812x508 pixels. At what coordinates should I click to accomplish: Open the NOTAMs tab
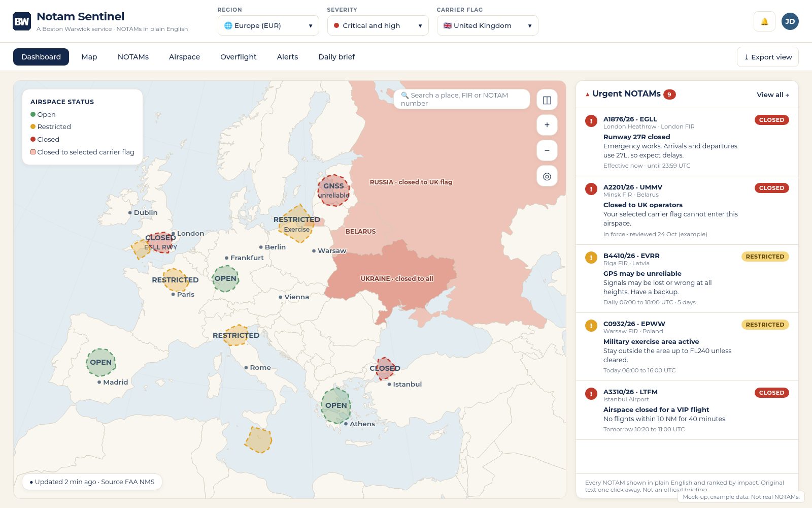tap(133, 57)
